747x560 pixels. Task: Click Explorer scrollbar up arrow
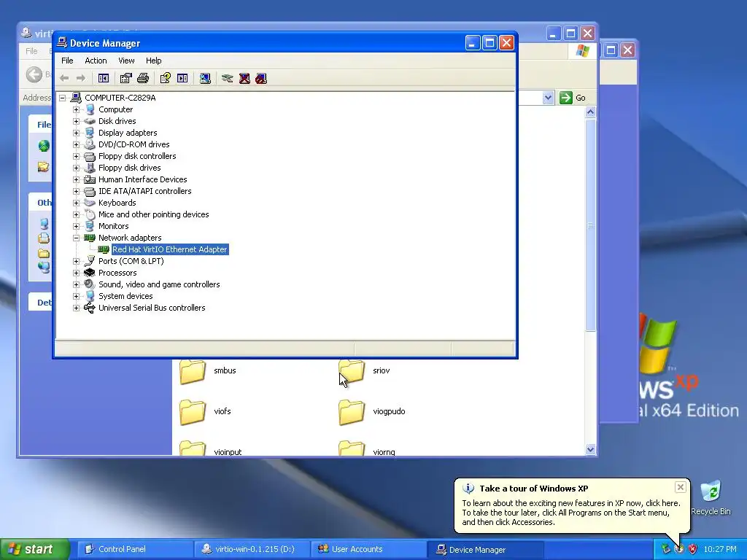tap(590, 112)
